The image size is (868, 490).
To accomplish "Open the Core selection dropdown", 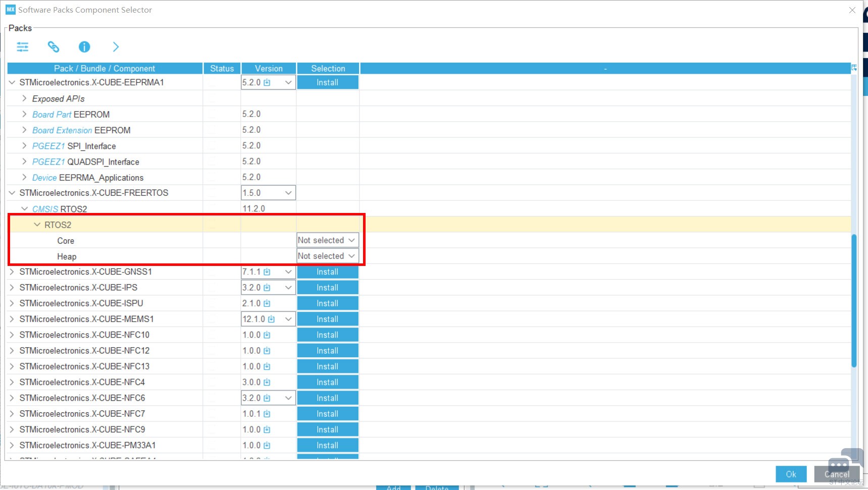I will tap(328, 240).
